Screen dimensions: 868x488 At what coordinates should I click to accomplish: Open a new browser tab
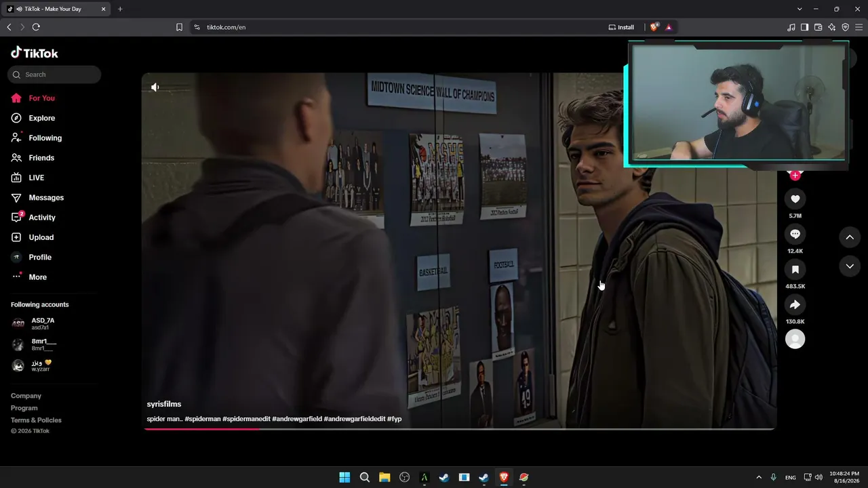click(x=120, y=9)
